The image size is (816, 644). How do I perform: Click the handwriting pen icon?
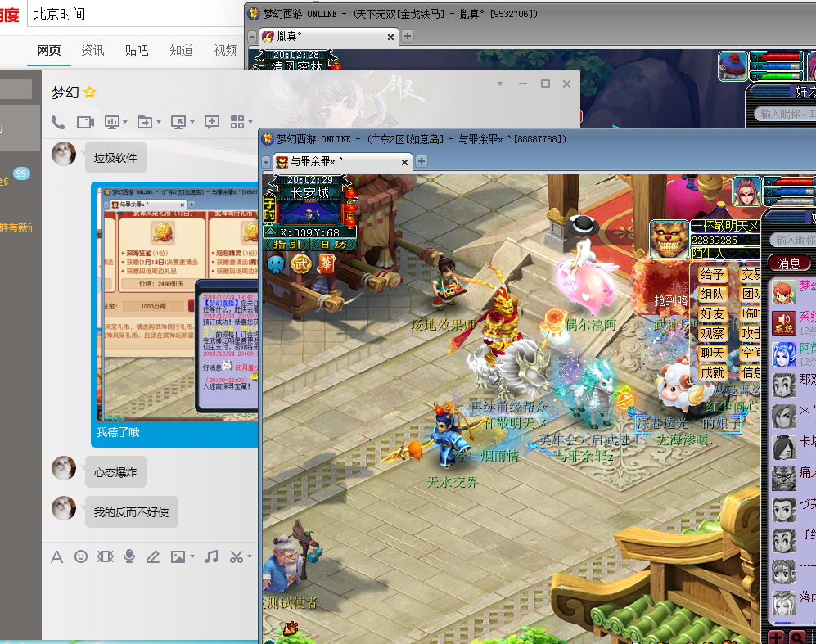(152, 557)
